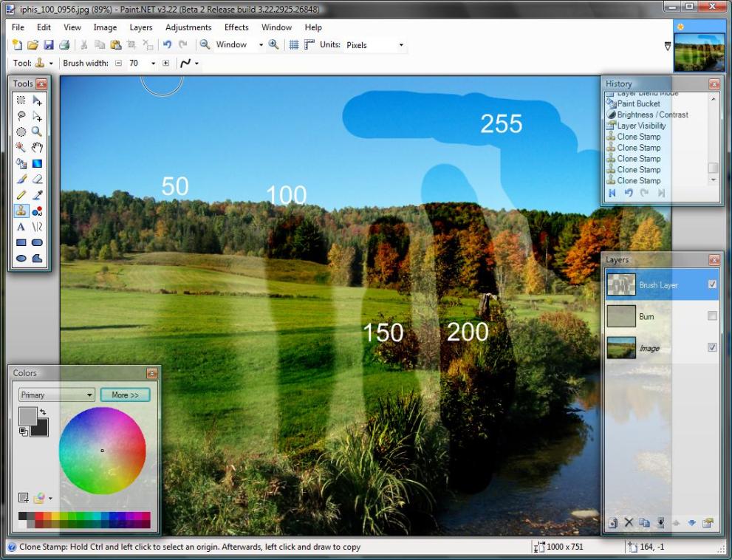Activate the Color Picker eyedropper tool
The width and height of the screenshot is (732, 560).
coord(37,195)
